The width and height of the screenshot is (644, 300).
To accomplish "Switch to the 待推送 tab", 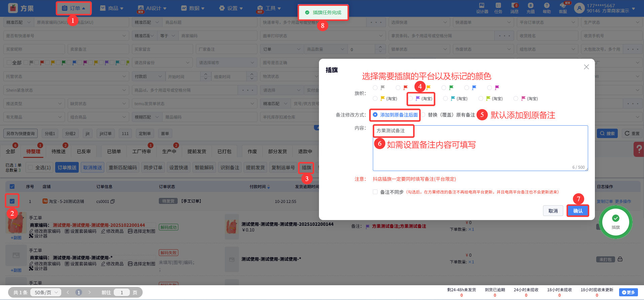I will (x=59, y=152).
